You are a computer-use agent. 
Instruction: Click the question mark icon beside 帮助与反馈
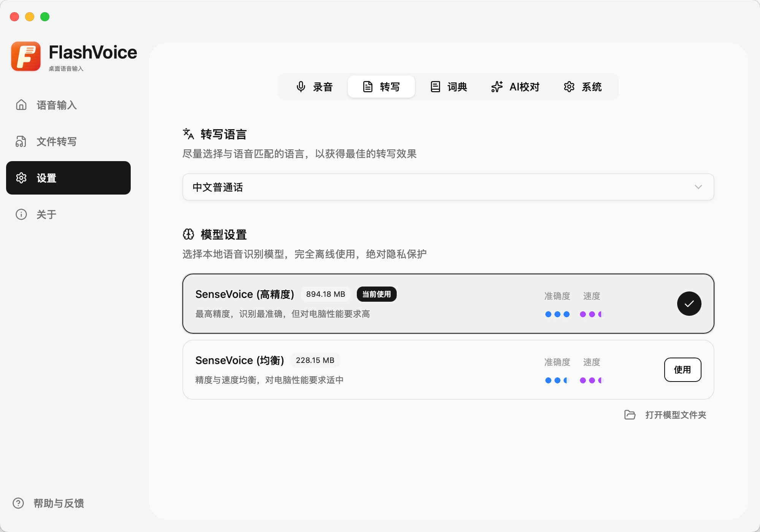tap(18, 503)
